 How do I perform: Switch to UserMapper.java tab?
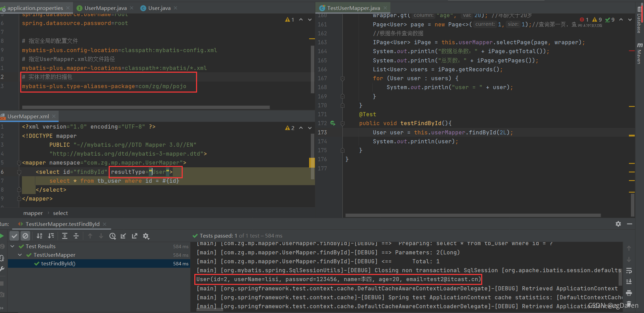[x=105, y=8]
